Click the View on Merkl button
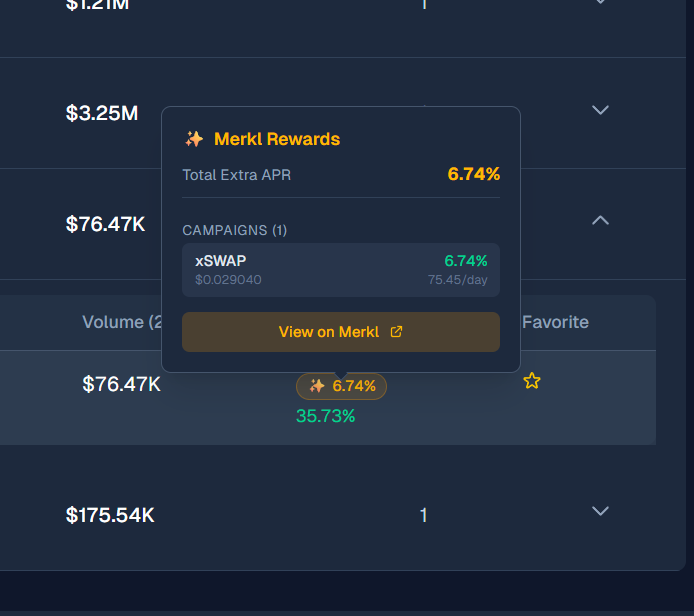Screen dimensions: 694x616 click(340, 332)
